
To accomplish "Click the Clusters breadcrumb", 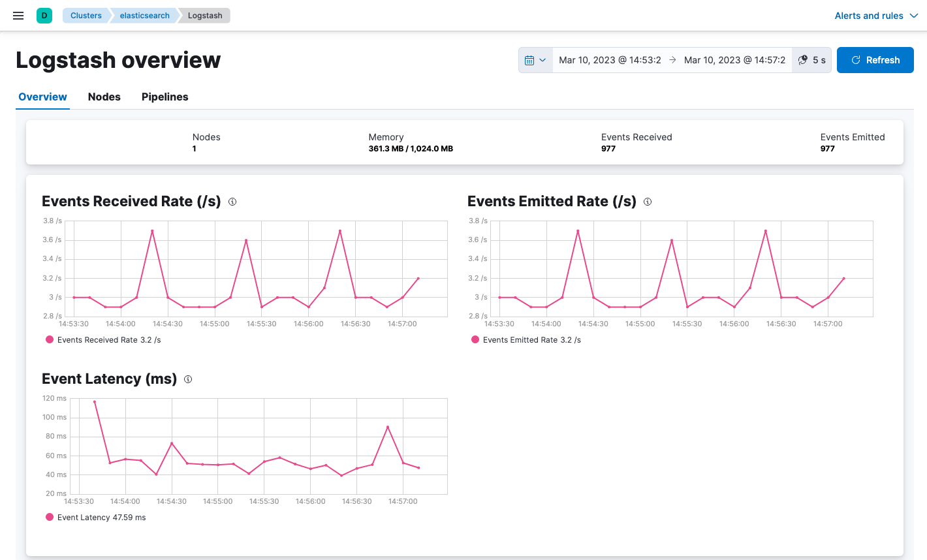I will coord(86,15).
